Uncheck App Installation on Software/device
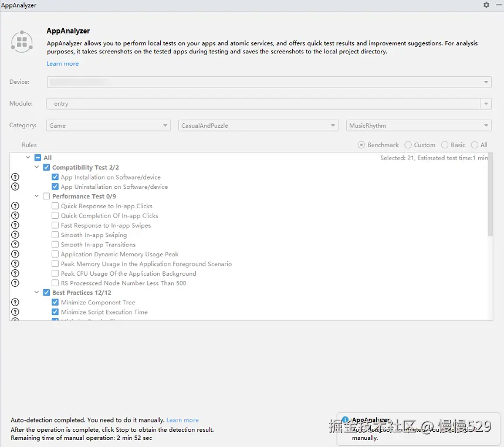 [55, 177]
